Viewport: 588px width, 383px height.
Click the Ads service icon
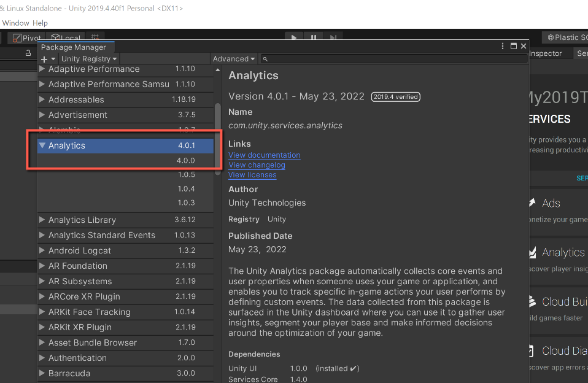(x=532, y=203)
